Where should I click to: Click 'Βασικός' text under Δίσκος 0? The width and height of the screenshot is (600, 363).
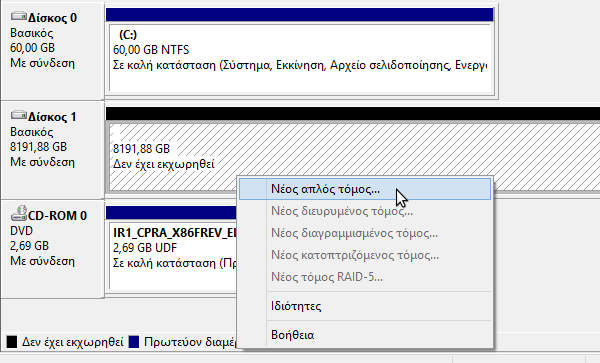click(32, 33)
